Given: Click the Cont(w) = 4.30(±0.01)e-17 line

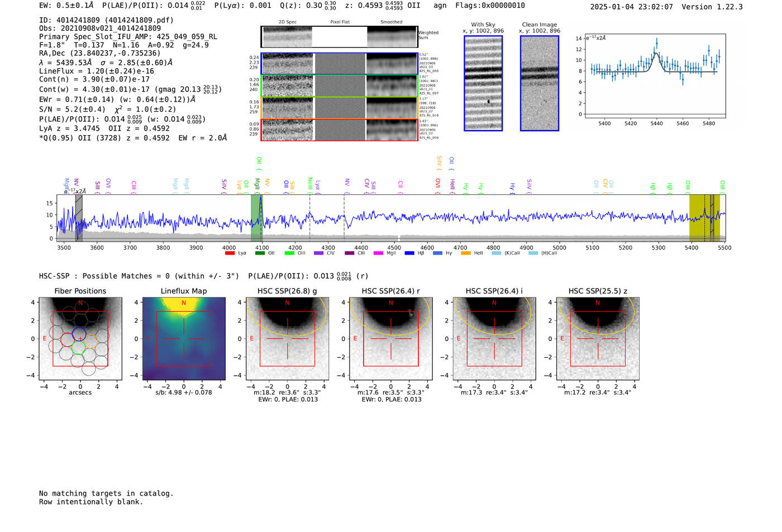Looking at the screenshot, I should click(x=130, y=89).
